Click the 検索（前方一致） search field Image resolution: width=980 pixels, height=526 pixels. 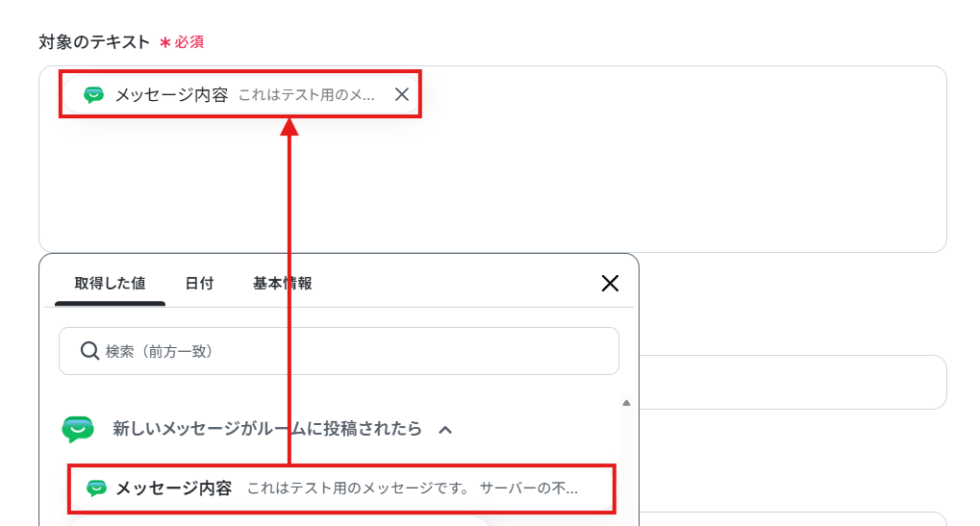339,351
